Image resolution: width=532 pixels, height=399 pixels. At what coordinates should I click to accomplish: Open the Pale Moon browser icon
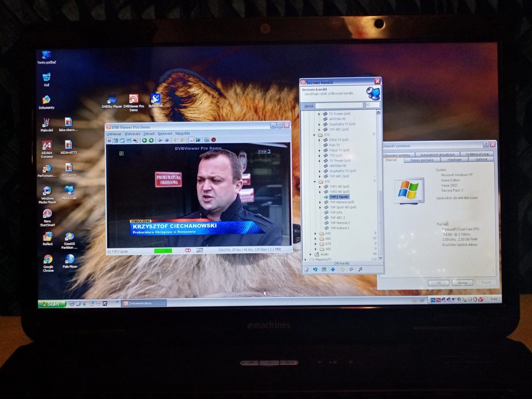pyautogui.click(x=70, y=262)
